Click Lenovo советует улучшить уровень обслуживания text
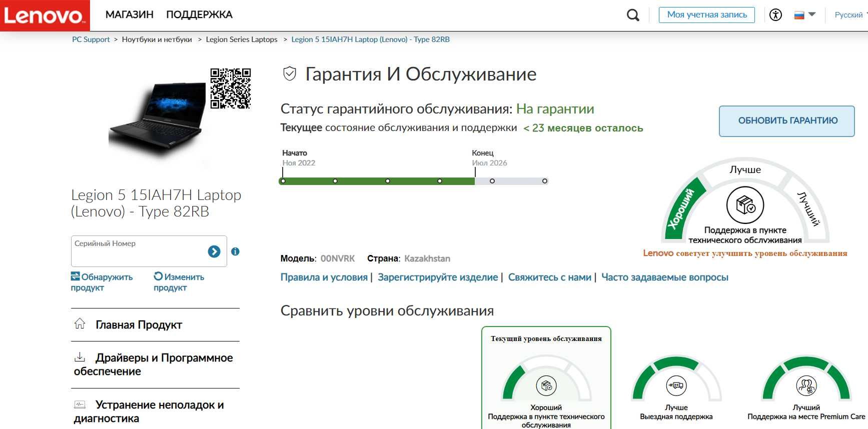Viewport: 868px width, 429px height. pos(745,253)
